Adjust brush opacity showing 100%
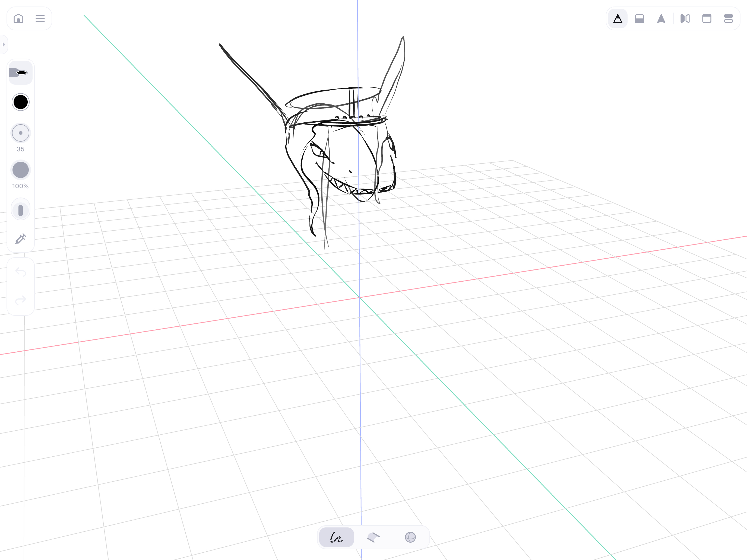This screenshot has height=560, width=747. pos(21,170)
